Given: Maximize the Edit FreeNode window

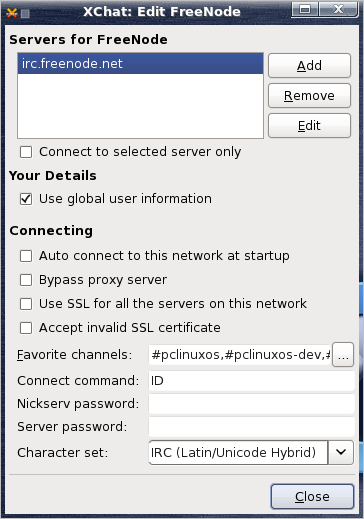Looking at the screenshot, I should click(x=305, y=9).
